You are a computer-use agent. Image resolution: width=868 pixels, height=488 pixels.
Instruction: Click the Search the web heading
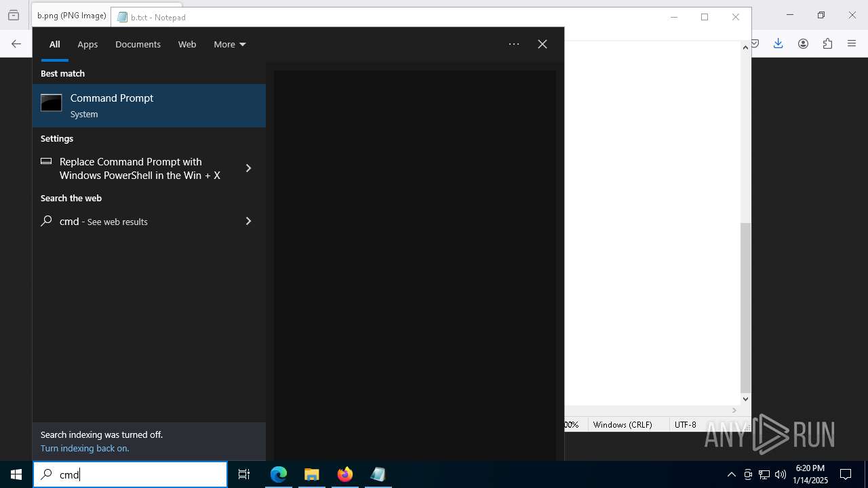[71, 198]
